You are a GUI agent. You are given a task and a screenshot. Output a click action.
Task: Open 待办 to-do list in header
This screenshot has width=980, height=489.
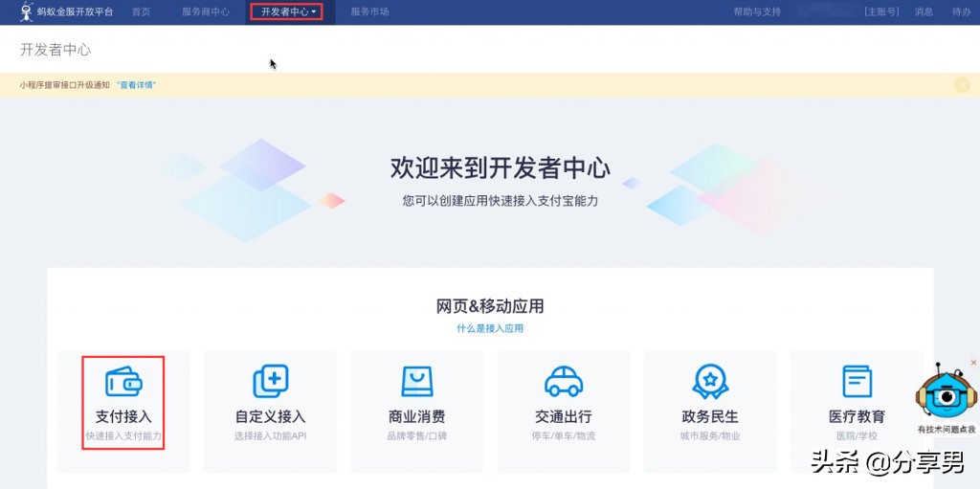click(961, 11)
